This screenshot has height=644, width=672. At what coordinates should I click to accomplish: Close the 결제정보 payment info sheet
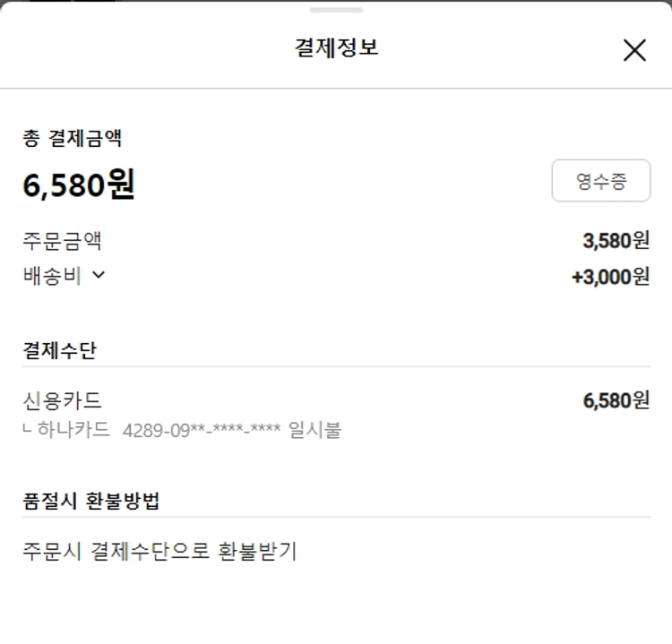pyautogui.click(x=634, y=50)
